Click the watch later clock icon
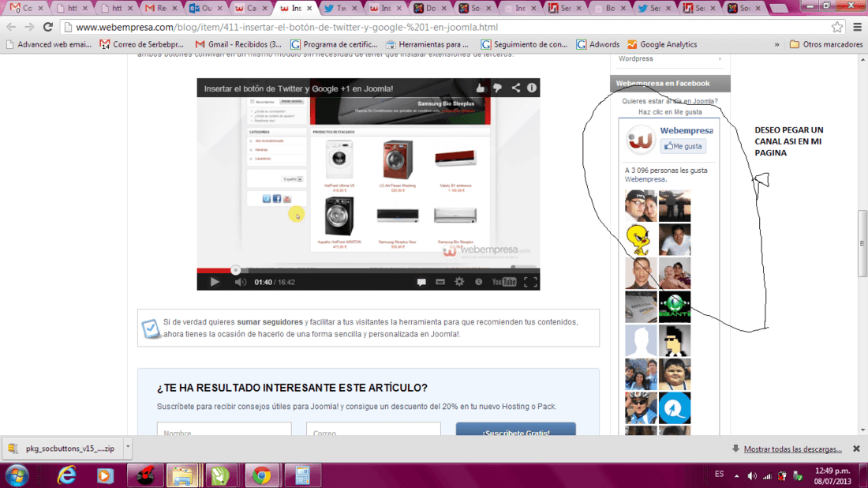This screenshot has height=488, width=868. 478,282
